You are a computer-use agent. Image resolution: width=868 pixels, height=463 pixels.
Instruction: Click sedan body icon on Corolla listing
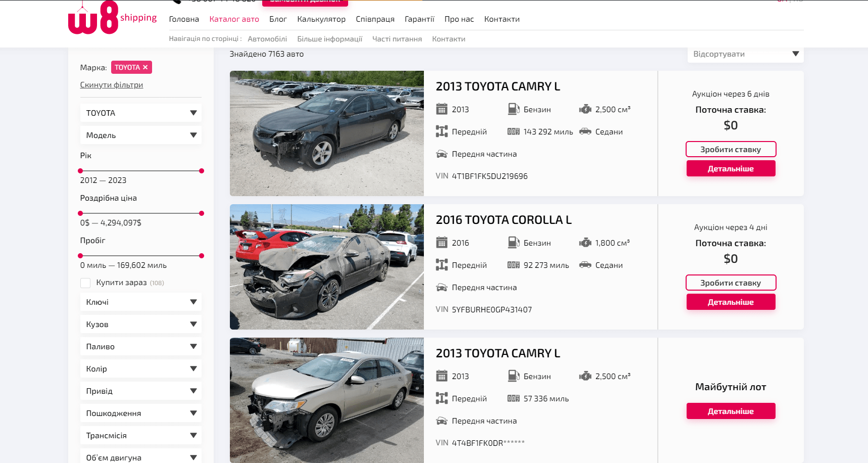pyautogui.click(x=585, y=265)
